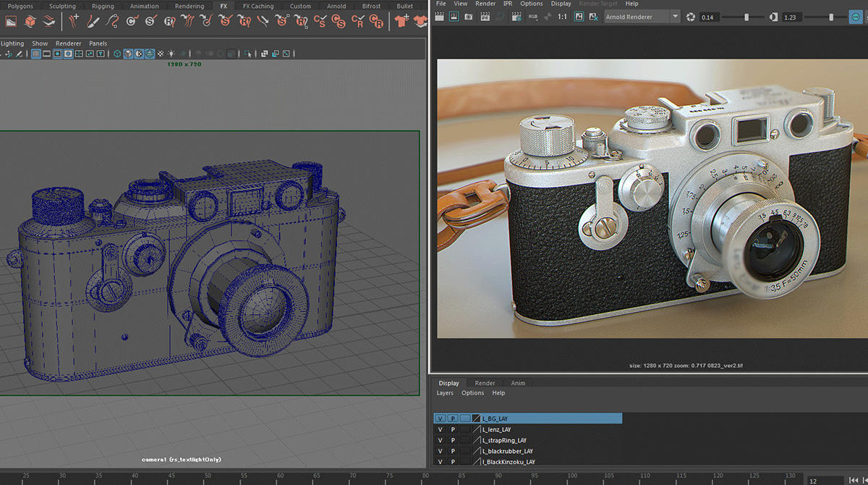This screenshot has height=485, width=868.
Task: Click the remove image icon
Action: click(x=594, y=17)
